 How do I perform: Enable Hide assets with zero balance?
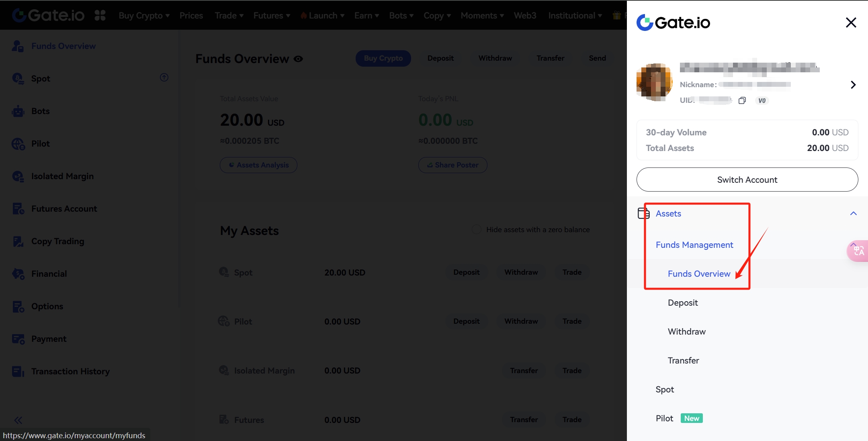[477, 230]
